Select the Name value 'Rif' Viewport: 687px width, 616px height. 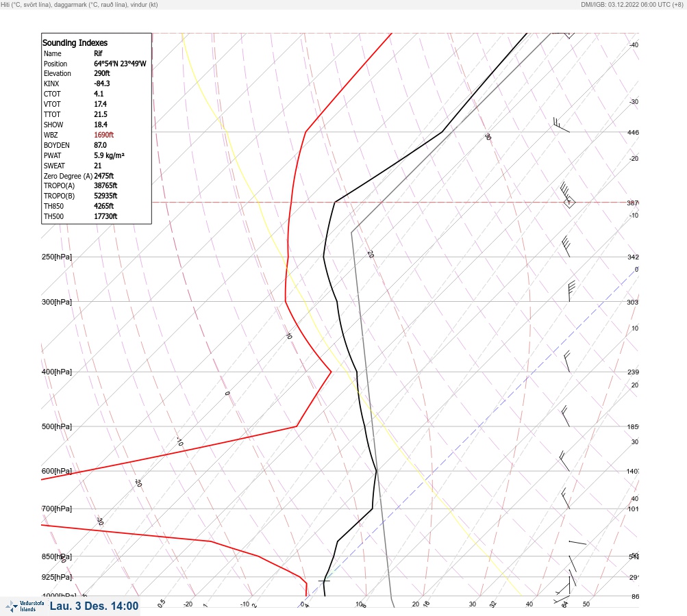point(98,53)
